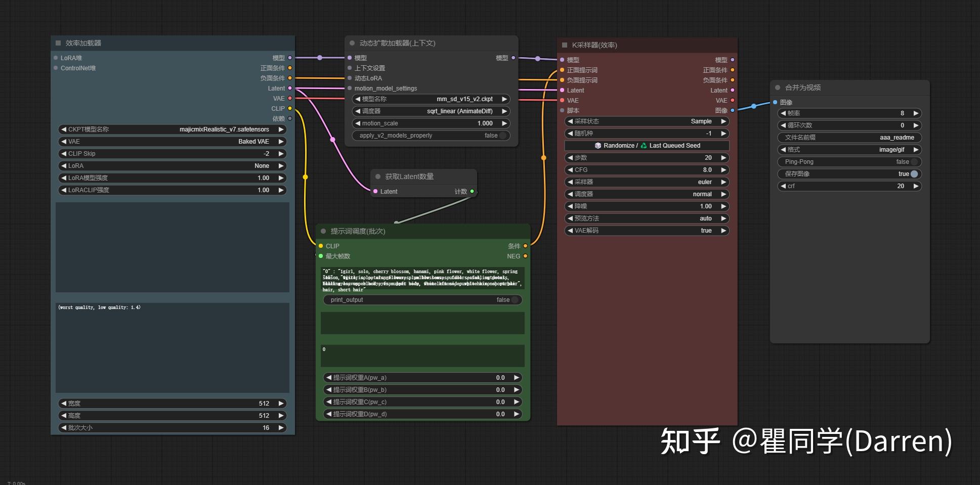This screenshot has height=485, width=980.
Task: Click the dice icon on the Randomize button
Action: coord(598,146)
